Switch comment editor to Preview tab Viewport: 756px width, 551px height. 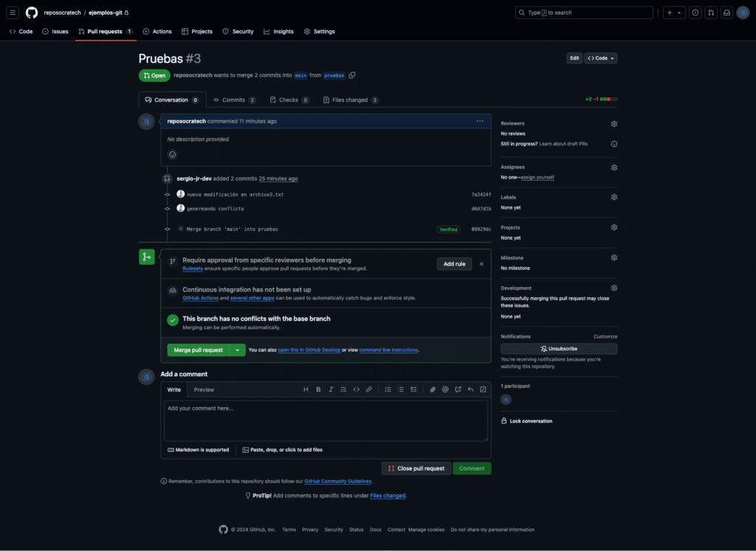(x=204, y=390)
